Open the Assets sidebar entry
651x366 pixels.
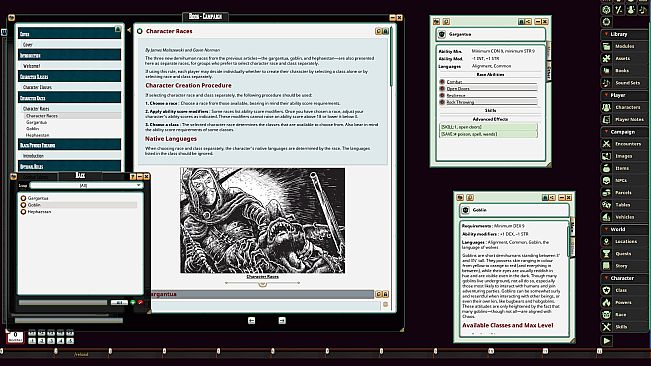pyautogui.click(x=624, y=59)
